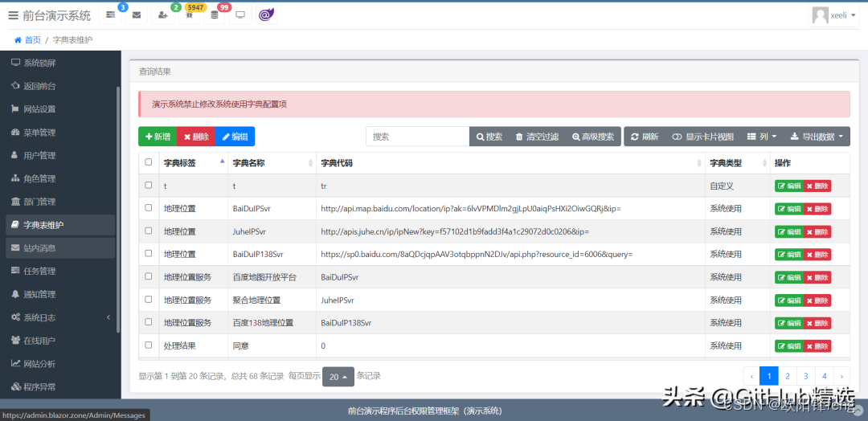868x421 pixels.
Task: Click the 刷新 refresh button
Action: [645, 137]
